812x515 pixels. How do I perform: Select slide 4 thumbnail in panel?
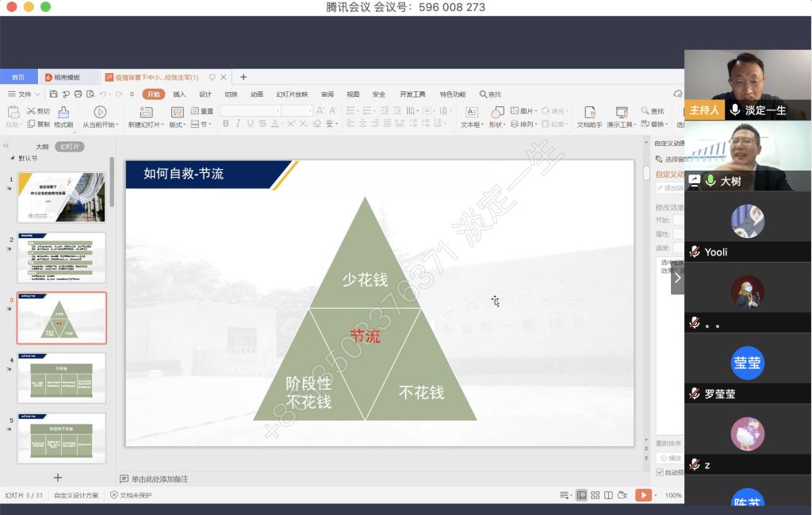tap(62, 378)
